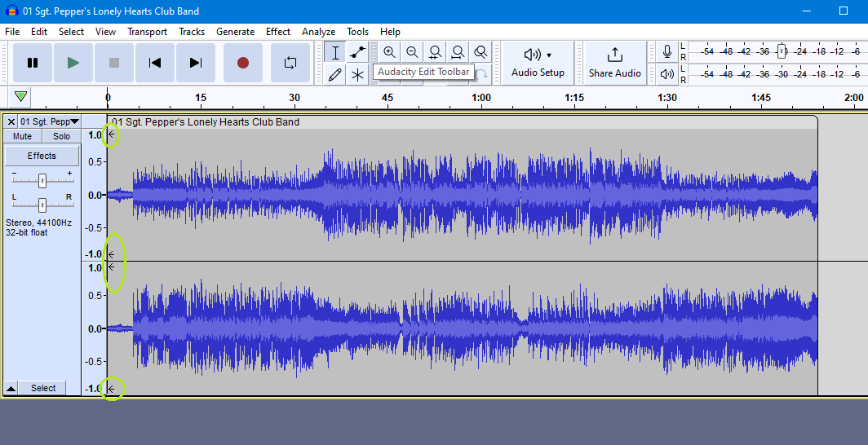Start playback with the green Play button
868x445 pixels.
click(73, 63)
